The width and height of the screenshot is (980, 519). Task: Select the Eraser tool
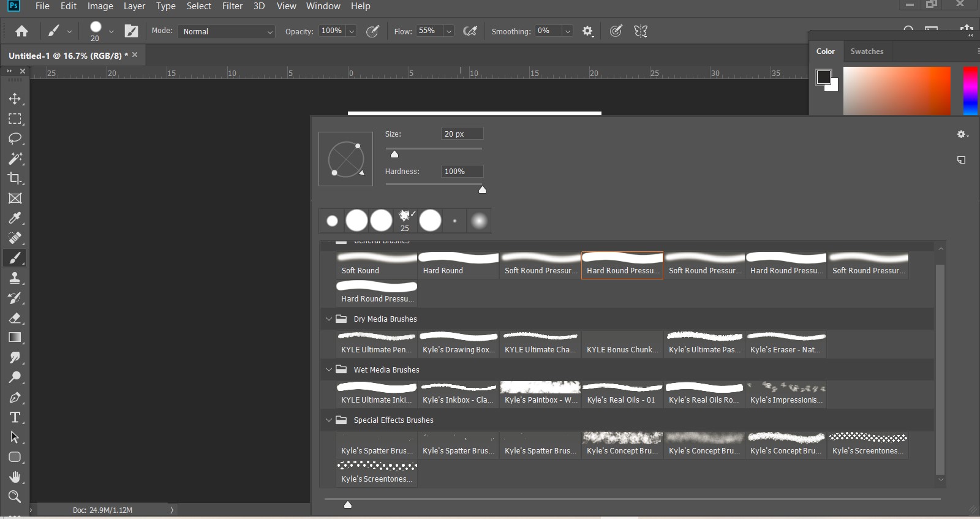click(15, 318)
